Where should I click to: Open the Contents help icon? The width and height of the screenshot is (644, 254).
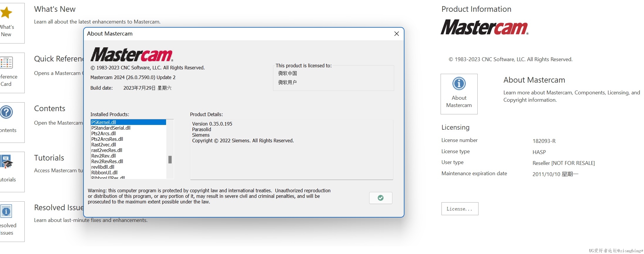[x=6, y=112]
